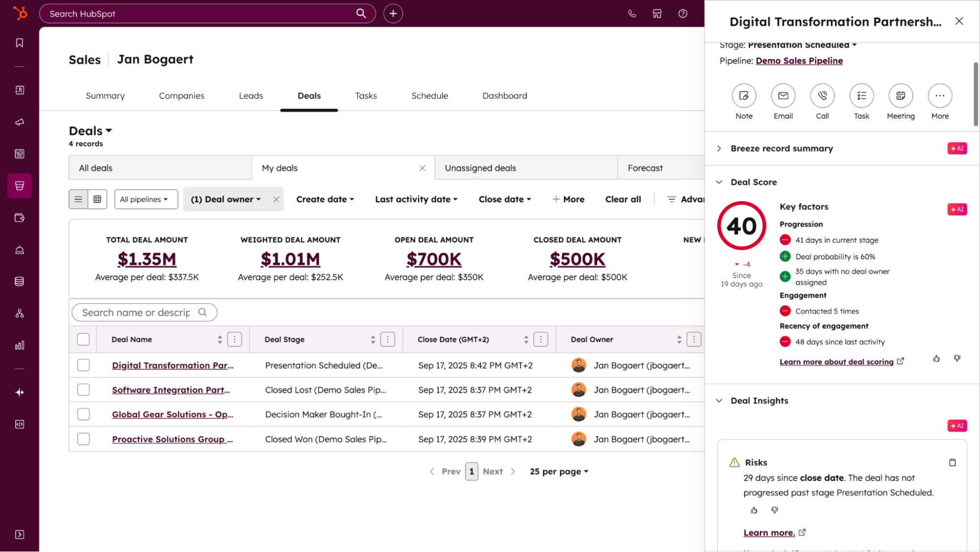Open the Sales workspace sidebar icon
The height and width of the screenshot is (552, 980).
[20, 186]
